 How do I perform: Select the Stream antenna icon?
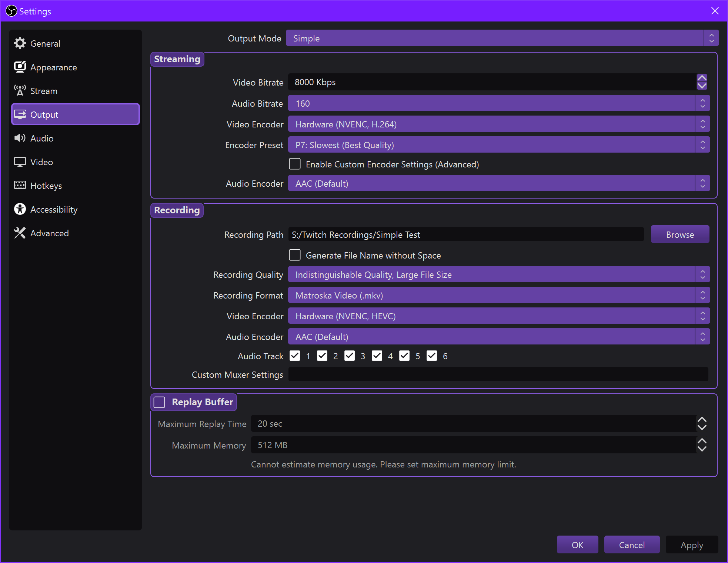click(20, 91)
